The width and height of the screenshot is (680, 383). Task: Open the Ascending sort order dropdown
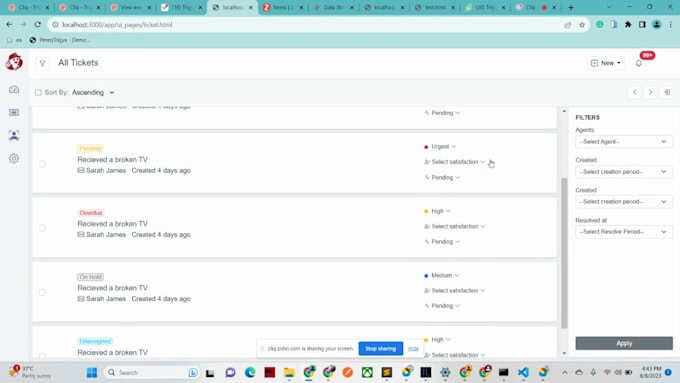tap(93, 92)
